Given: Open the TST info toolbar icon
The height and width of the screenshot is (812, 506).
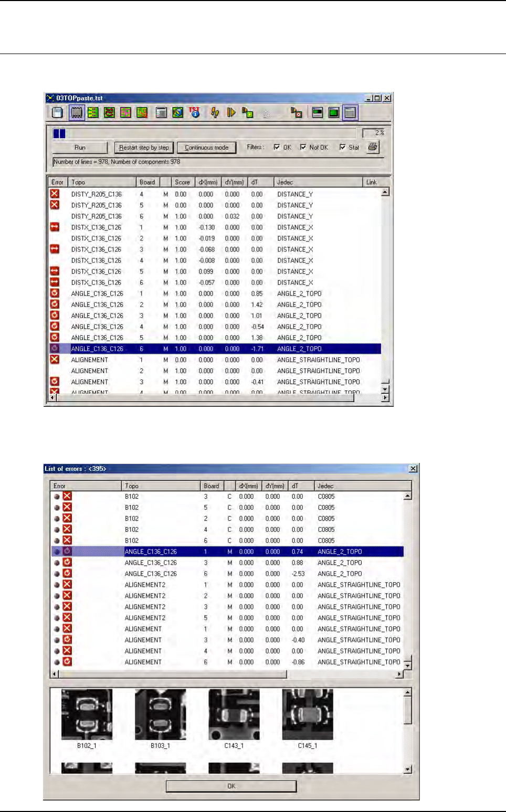Looking at the screenshot, I should 195,112.
